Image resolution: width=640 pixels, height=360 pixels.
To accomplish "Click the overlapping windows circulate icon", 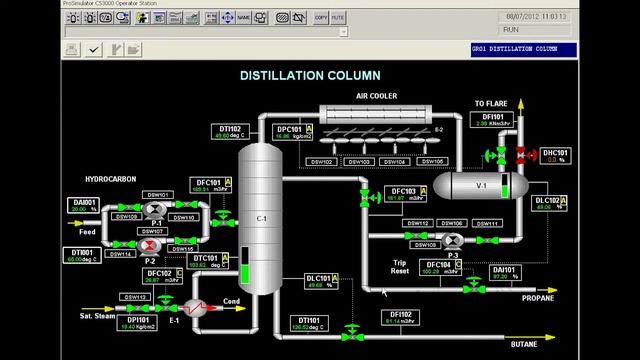I will (260, 18).
